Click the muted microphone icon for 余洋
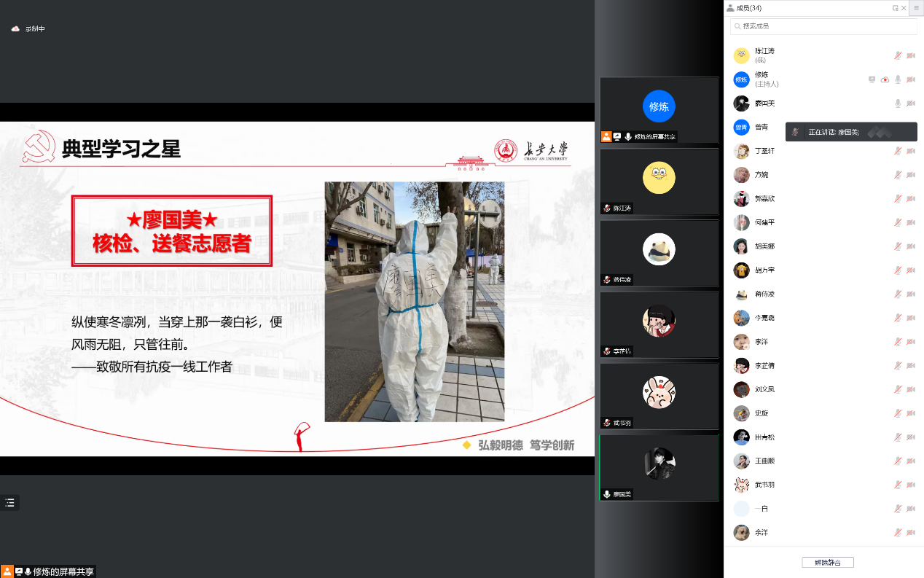 [898, 533]
